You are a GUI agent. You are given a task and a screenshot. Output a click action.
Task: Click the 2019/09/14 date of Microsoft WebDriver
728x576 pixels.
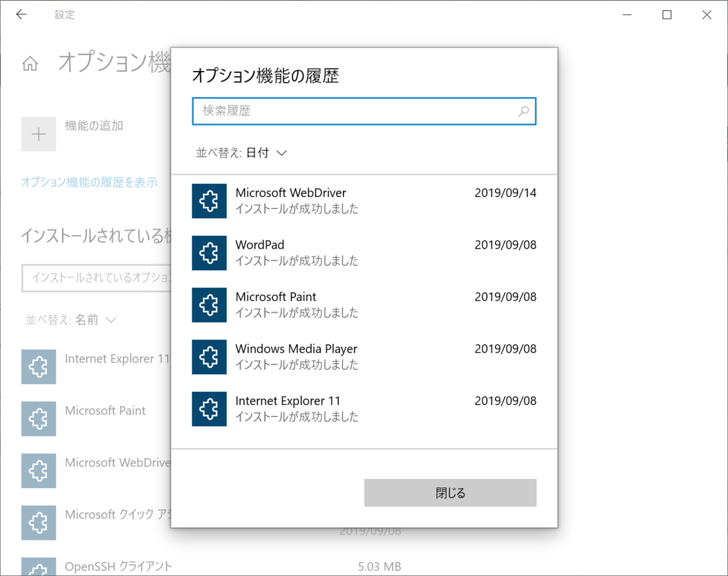[505, 193]
